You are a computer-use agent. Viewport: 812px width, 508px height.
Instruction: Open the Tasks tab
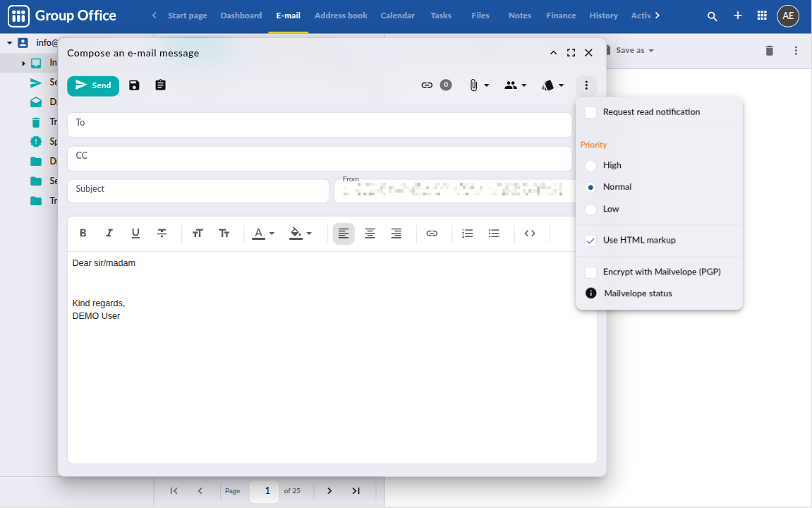[441, 16]
